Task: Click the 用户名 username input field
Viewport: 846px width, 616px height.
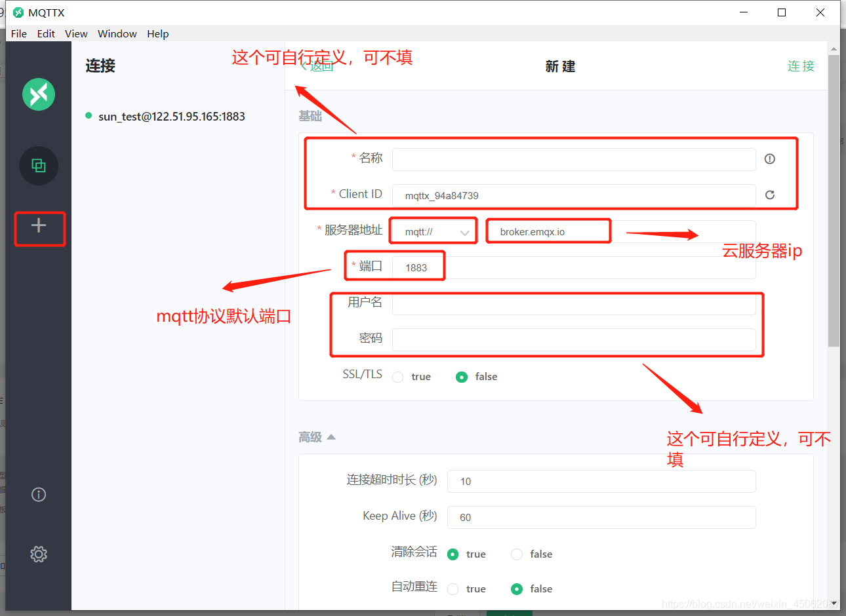Action: 574,303
